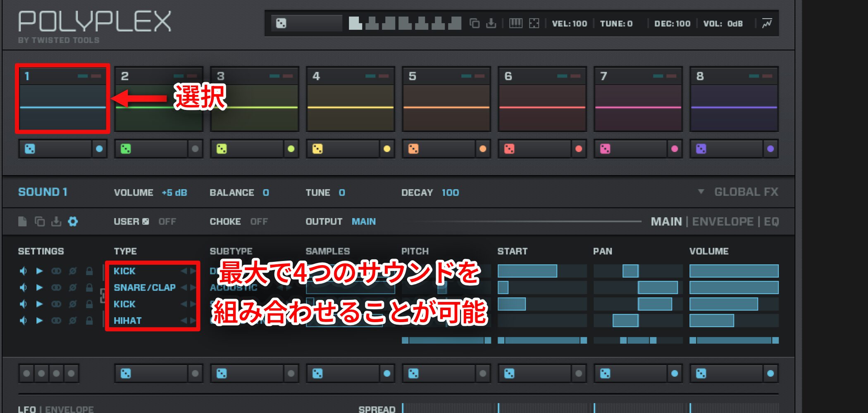Screen dimensions: 868x413
Task: Click the pink randomize dice for sound 7
Action: pos(605,149)
